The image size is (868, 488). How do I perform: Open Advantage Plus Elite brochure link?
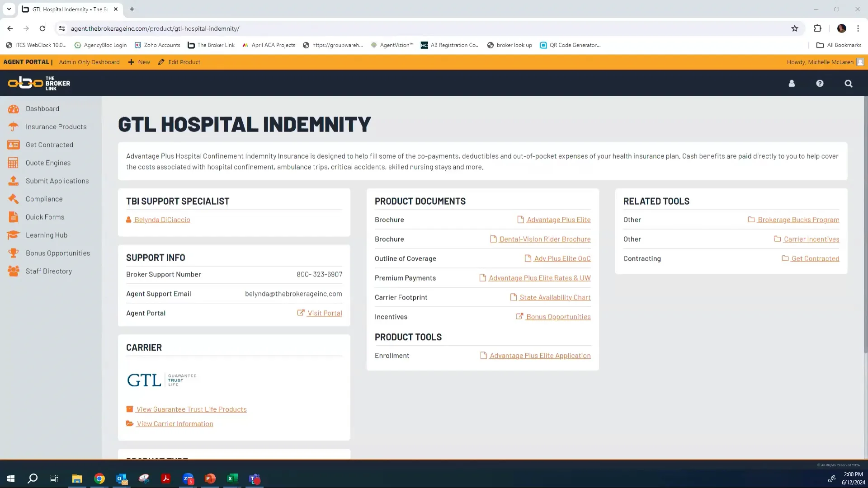pos(558,220)
